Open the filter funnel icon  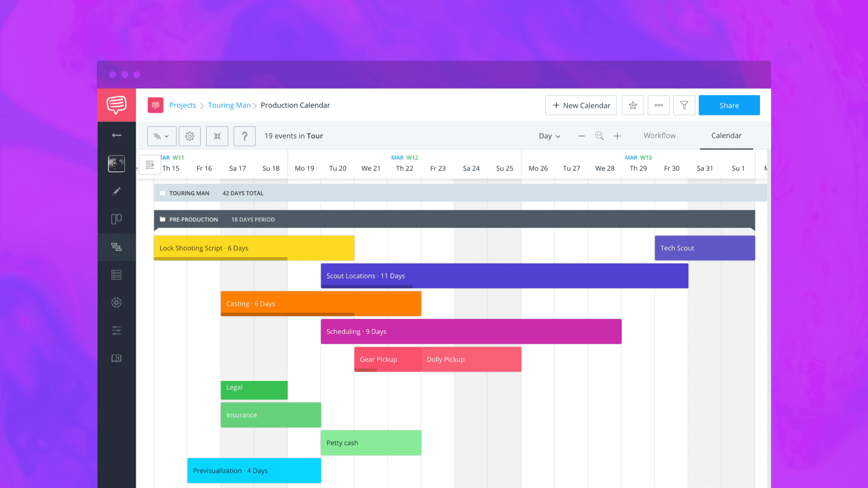(684, 105)
